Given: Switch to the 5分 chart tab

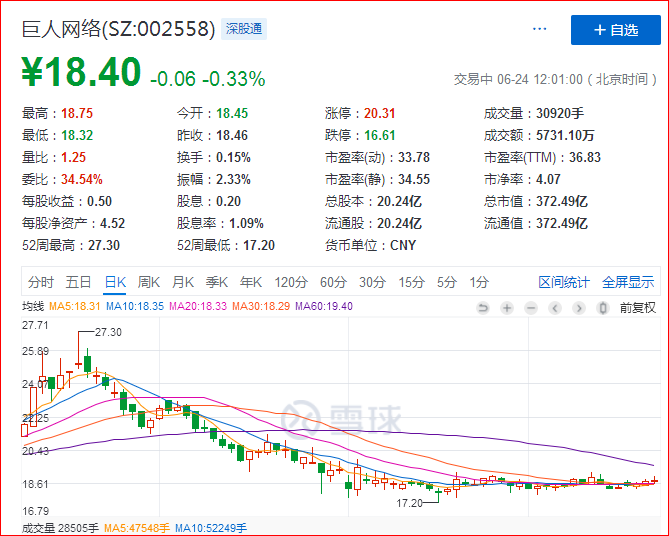Looking at the screenshot, I should coord(447,282).
